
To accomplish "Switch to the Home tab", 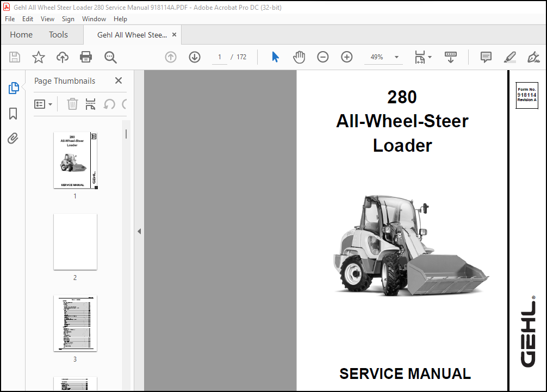I will [21, 35].
